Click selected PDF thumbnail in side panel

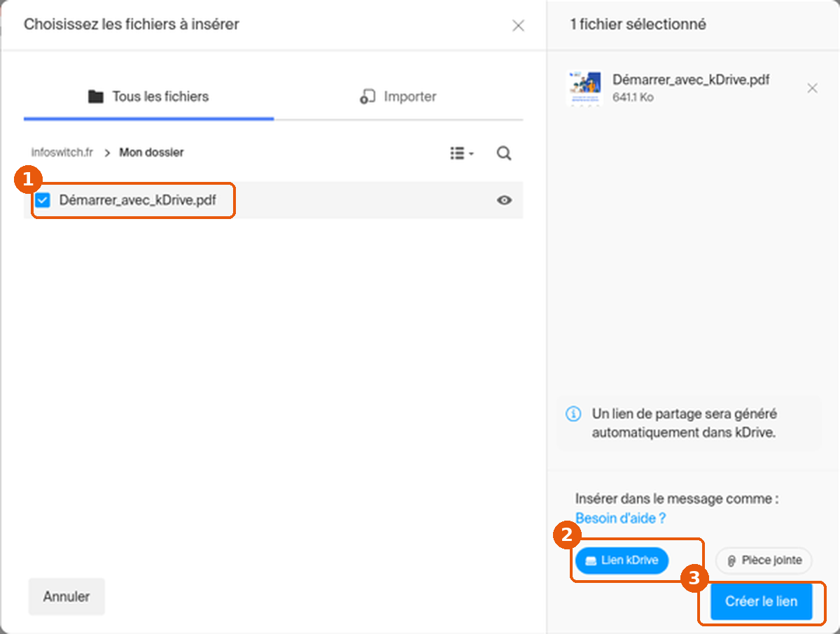(x=584, y=88)
